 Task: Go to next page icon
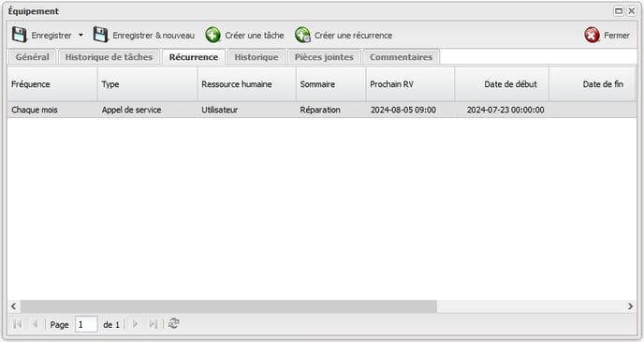click(x=135, y=324)
